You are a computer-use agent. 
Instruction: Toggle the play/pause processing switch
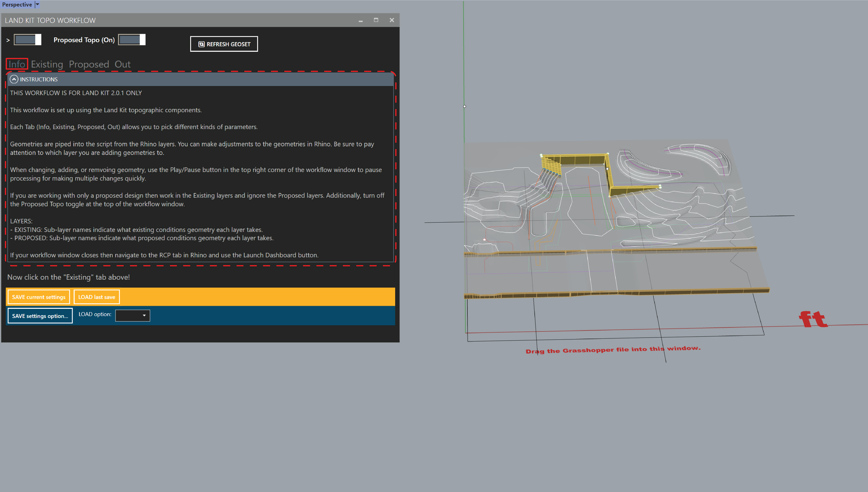(x=27, y=40)
